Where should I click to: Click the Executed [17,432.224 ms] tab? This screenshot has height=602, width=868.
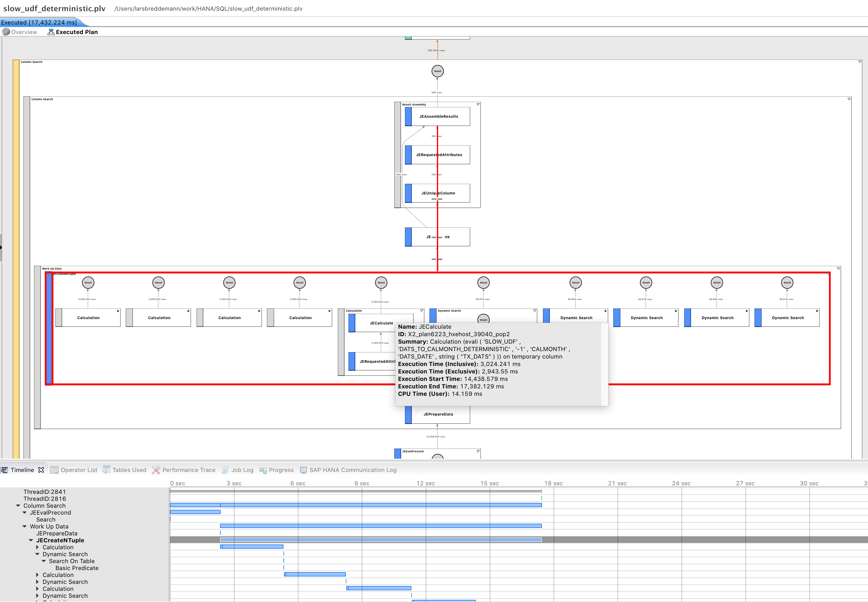(x=39, y=23)
